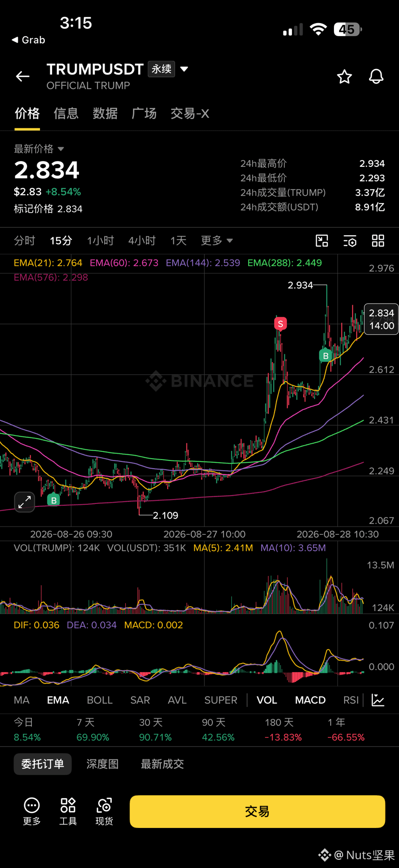Tap the EMA(21) legend value

[48, 263]
